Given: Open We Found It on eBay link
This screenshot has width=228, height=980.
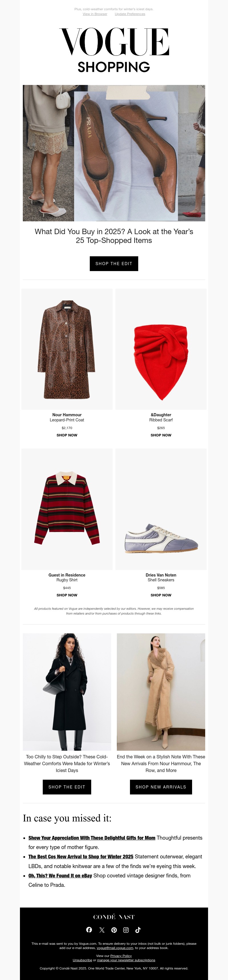Looking at the screenshot, I should click(60, 875).
